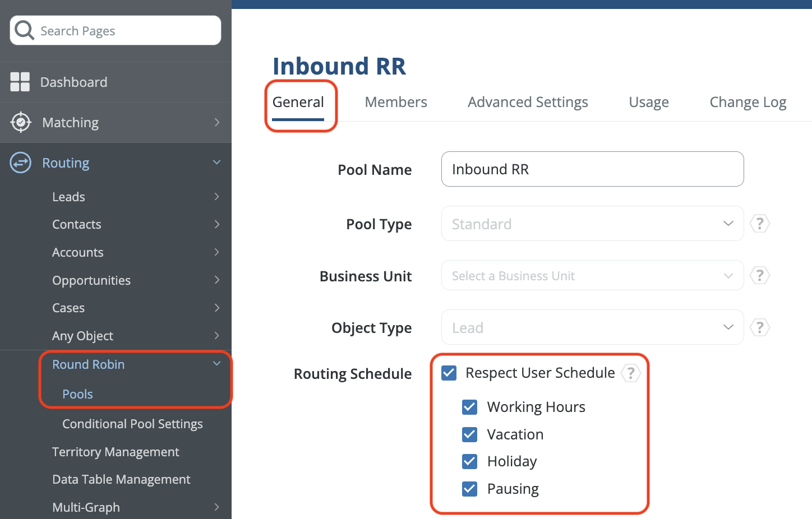This screenshot has width=812, height=519.
Task: Open help icon beside Object Type
Action: pyautogui.click(x=760, y=327)
